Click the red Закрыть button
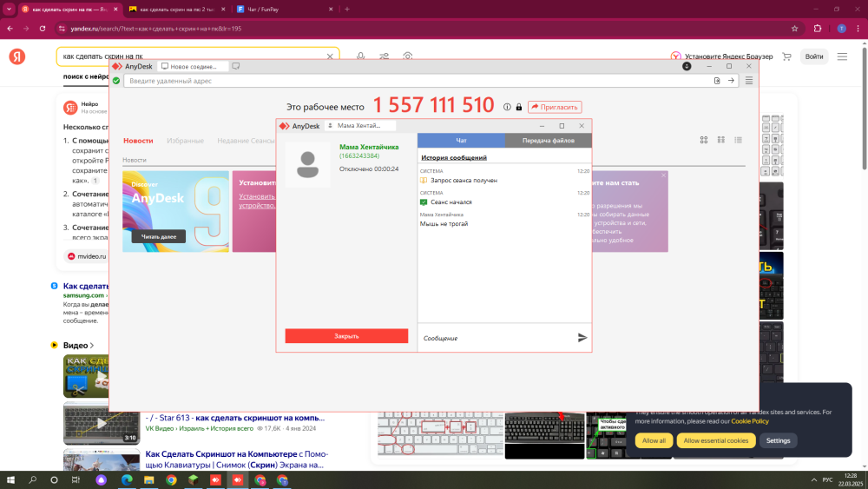The width and height of the screenshot is (868, 489). (346, 335)
